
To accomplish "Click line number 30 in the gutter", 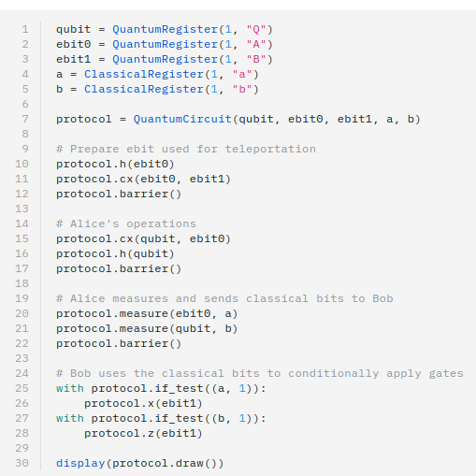I will [22, 463].
